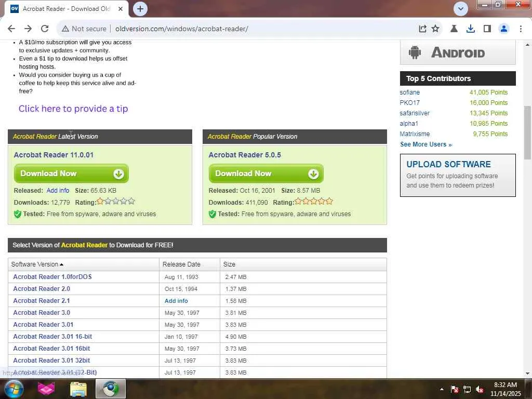The width and height of the screenshot is (532, 399).
Task: Click the Upload Software box
Action: [458, 175]
